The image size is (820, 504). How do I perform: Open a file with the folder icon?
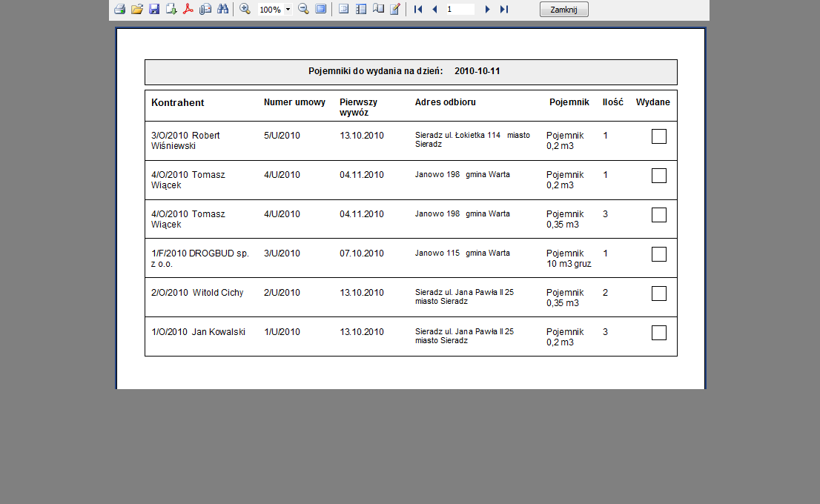click(136, 10)
